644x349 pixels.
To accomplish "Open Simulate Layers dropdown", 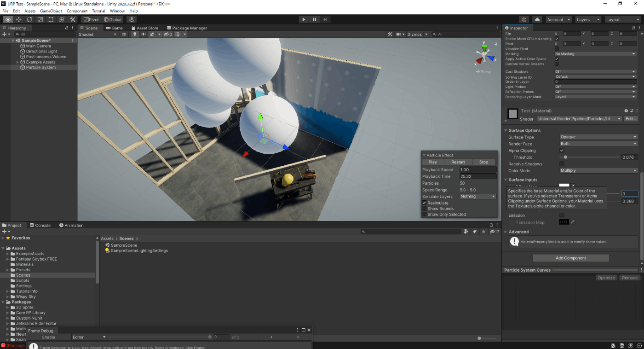I will tap(478, 197).
